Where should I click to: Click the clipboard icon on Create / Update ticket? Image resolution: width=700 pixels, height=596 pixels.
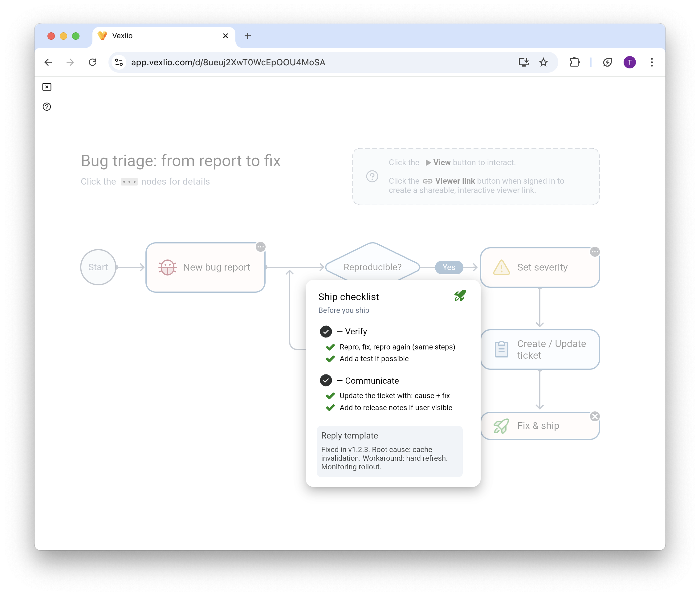501,349
